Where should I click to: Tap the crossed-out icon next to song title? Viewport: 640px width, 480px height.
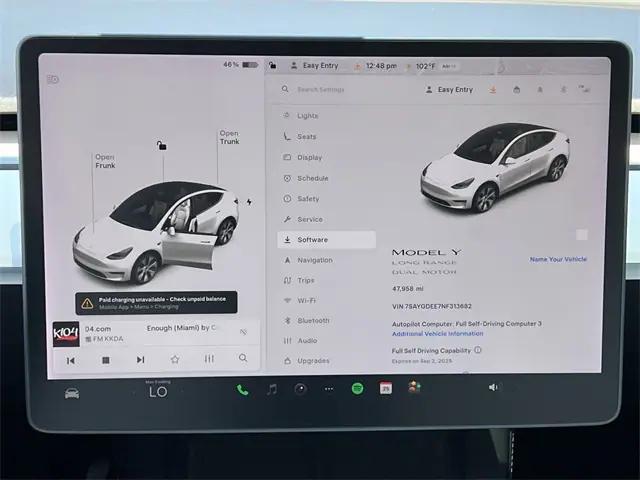click(243, 332)
